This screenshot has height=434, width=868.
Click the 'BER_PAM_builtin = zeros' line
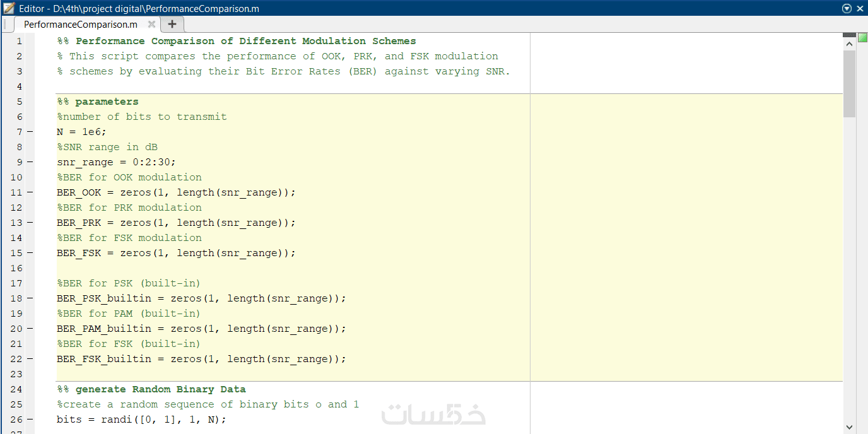pos(202,329)
